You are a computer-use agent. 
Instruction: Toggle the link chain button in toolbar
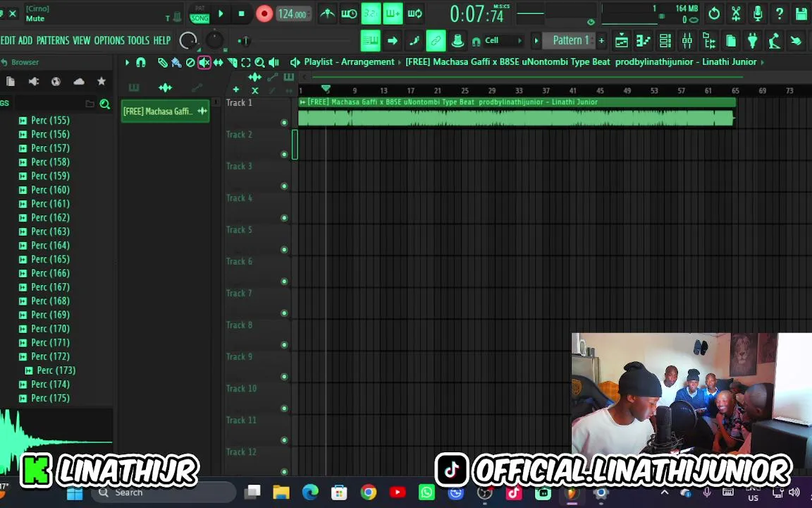click(x=436, y=40)
